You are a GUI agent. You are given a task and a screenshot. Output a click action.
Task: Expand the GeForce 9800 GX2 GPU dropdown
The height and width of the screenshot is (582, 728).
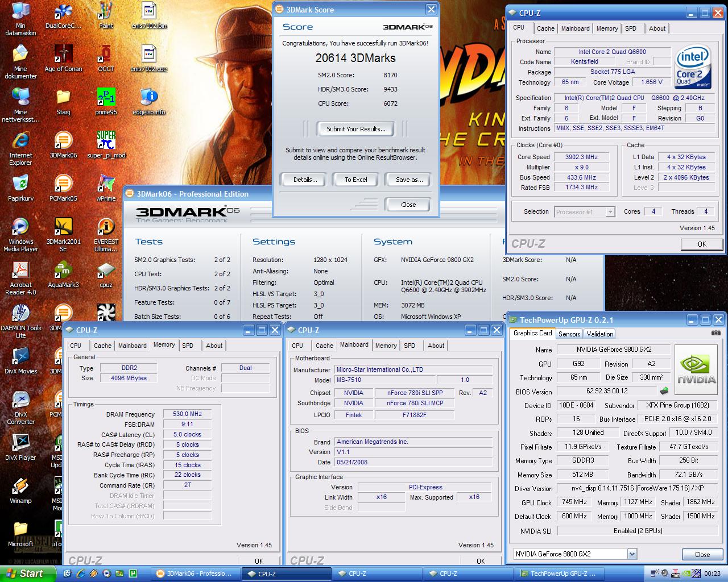tap(632, 554)
